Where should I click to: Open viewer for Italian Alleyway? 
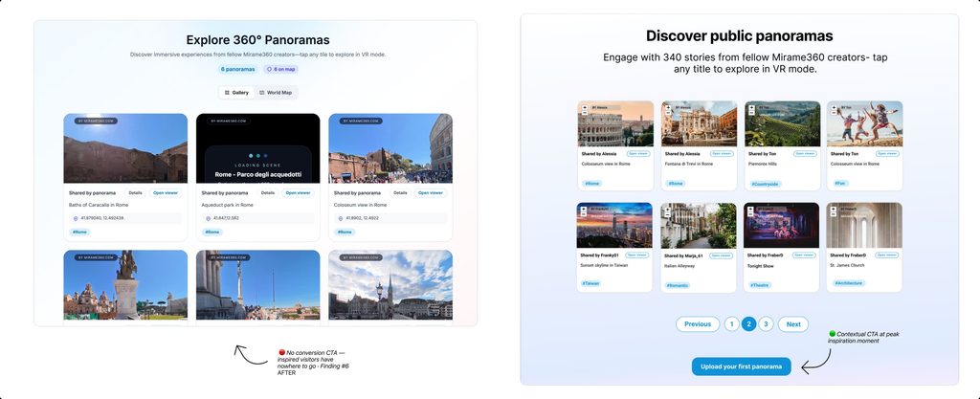721,255
